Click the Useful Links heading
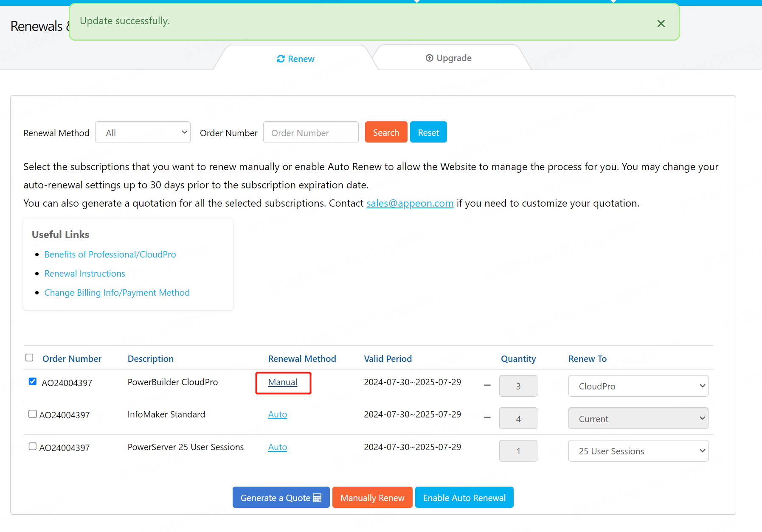This screenshot has width=762, height=532. [60, 234]
